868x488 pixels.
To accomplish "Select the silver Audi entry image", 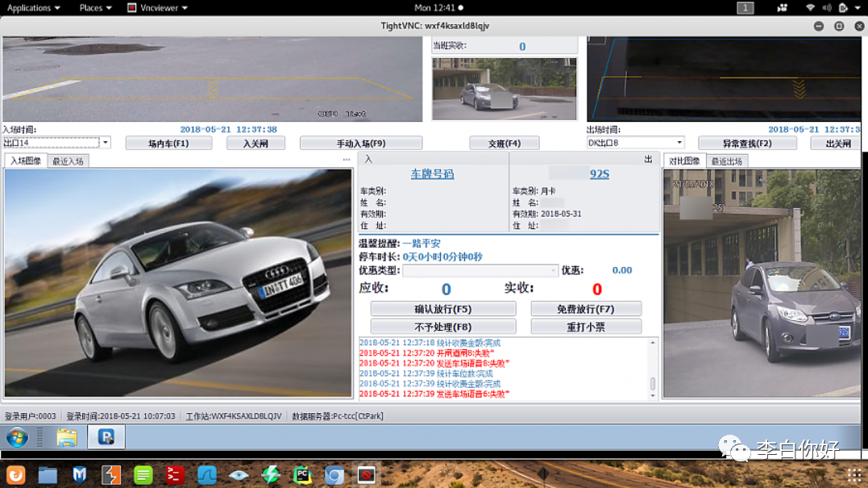I will point(178,283).
